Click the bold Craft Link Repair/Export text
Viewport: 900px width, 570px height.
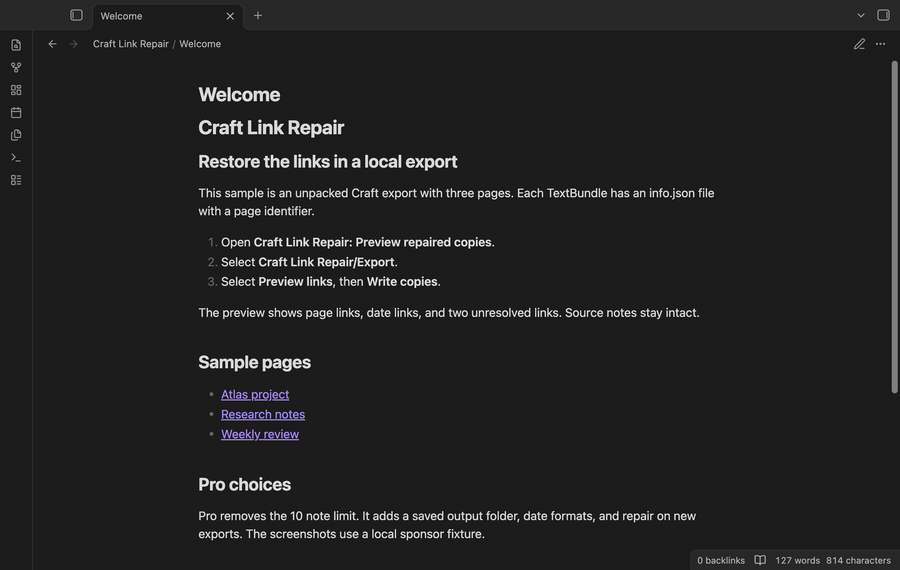pos(326,262)
